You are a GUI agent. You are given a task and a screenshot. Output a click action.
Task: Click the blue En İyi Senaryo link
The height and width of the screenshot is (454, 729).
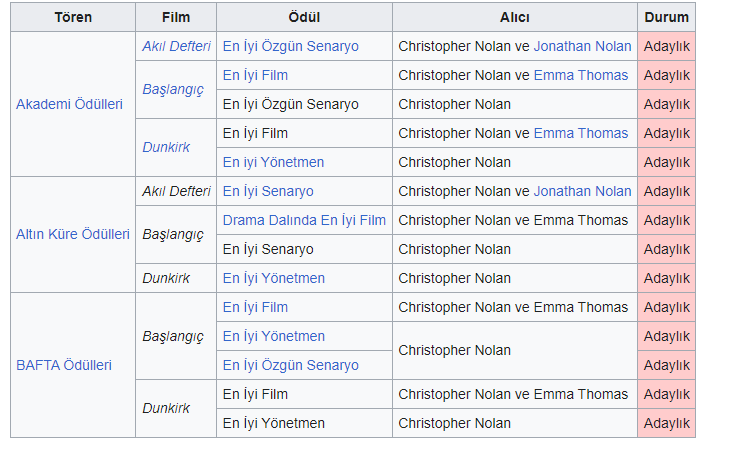tap(268, 191)
